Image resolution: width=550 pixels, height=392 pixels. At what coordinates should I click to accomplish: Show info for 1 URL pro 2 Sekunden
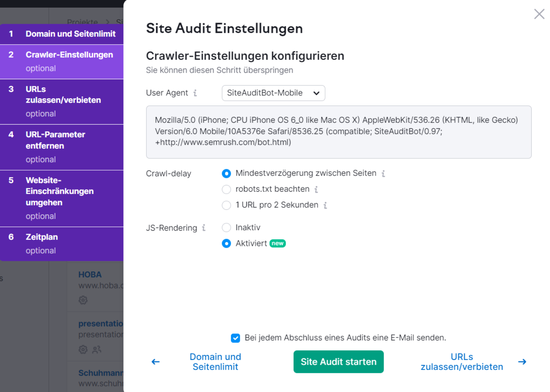325,205
